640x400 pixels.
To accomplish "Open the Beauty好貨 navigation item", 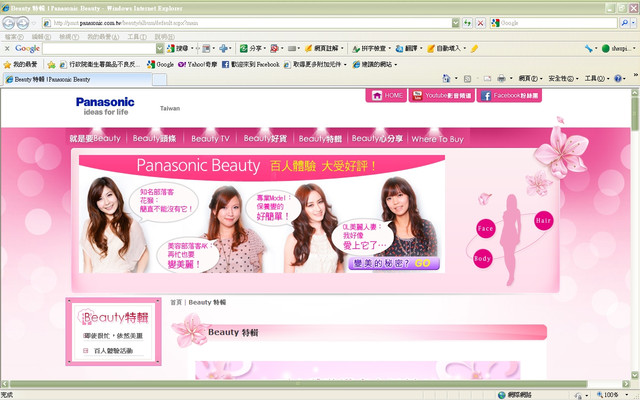I will coord(265,139).
